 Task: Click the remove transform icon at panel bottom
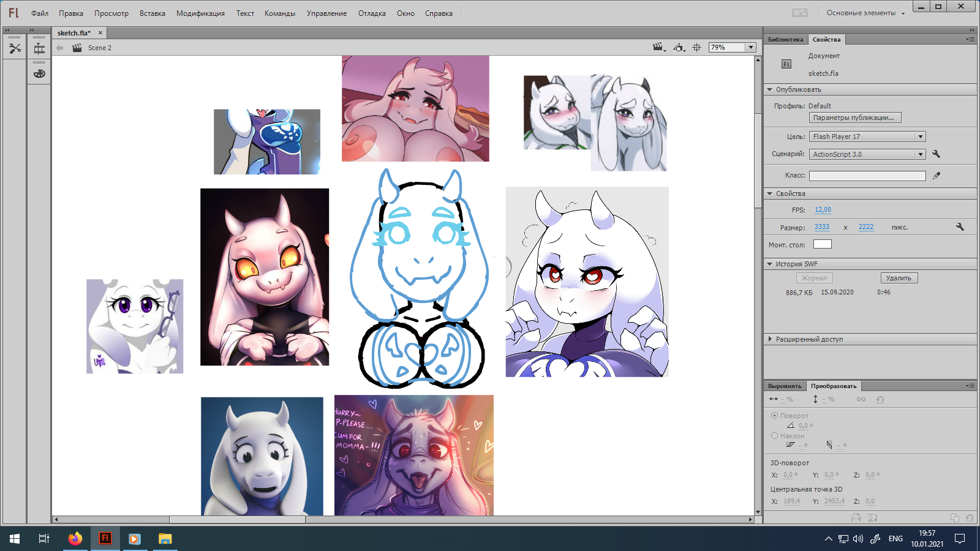point(970,518)
